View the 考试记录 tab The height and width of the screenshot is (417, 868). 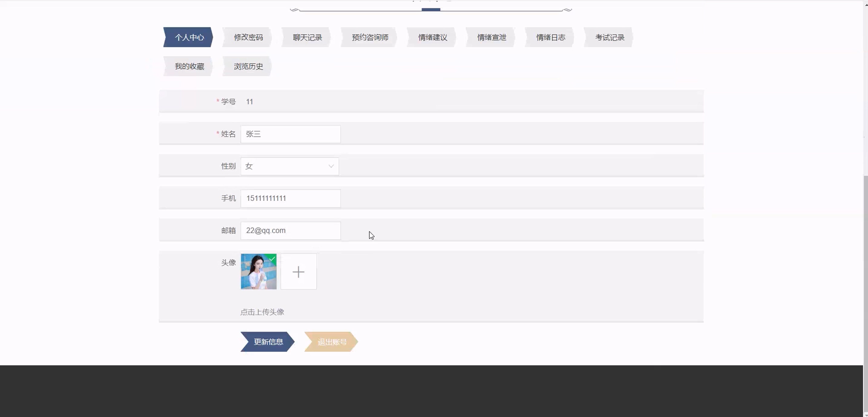(609, 37)
